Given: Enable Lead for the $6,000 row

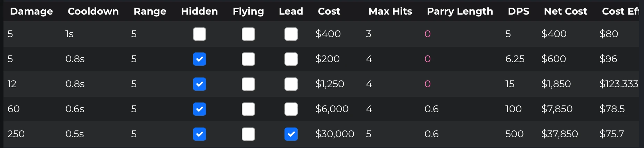Looking at the screenshot, I should point(291,109).
